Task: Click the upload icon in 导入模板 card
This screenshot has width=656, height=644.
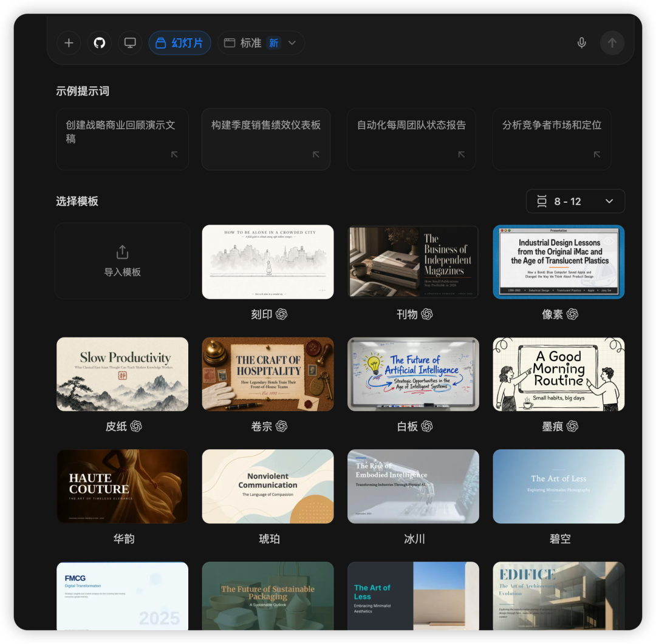Action: [x=122, y=252]
